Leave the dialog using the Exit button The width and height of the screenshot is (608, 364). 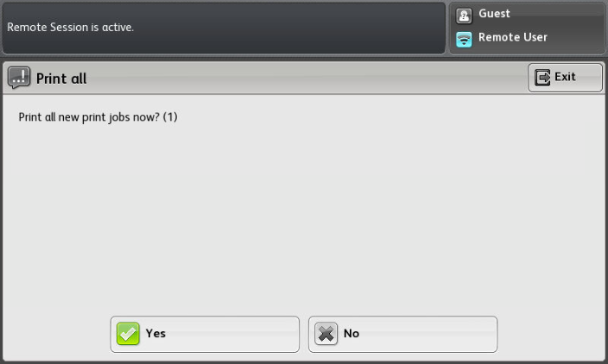coord(565,78)
